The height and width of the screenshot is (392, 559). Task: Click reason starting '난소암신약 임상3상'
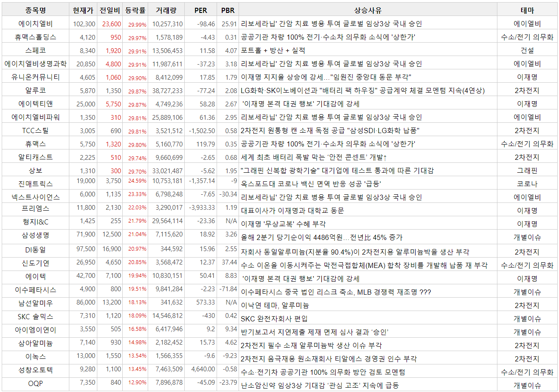point(320,386)
